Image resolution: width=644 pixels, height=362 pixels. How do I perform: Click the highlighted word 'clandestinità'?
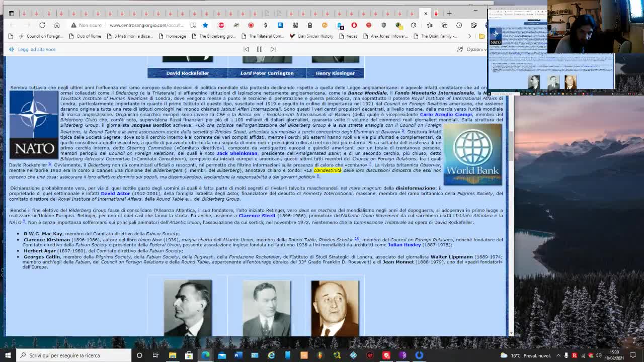point(328,170)
